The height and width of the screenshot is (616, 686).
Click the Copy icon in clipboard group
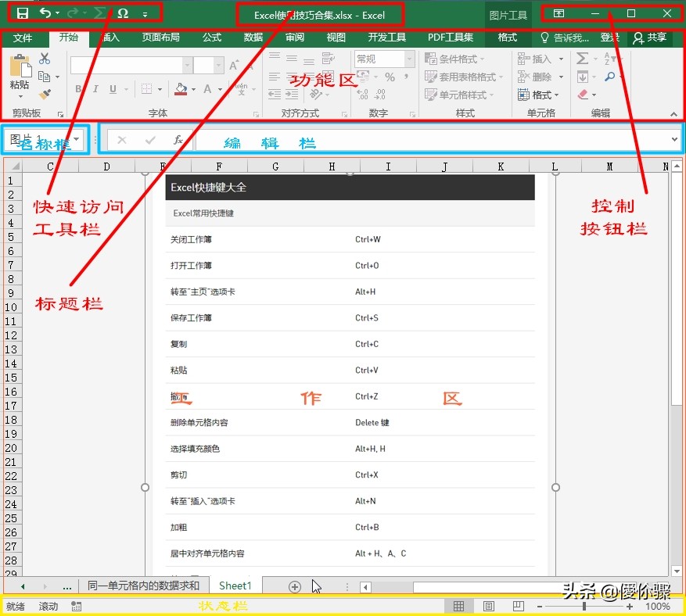[44, 77]
